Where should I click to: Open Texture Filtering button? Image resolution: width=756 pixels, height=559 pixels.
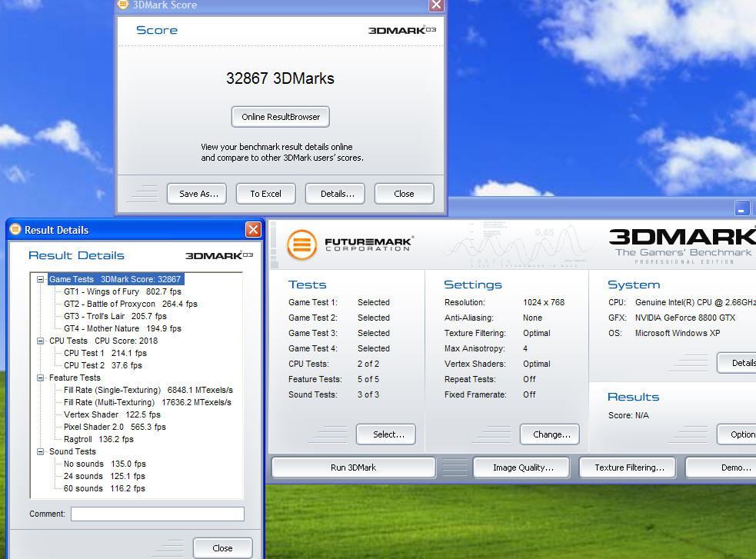628,467
